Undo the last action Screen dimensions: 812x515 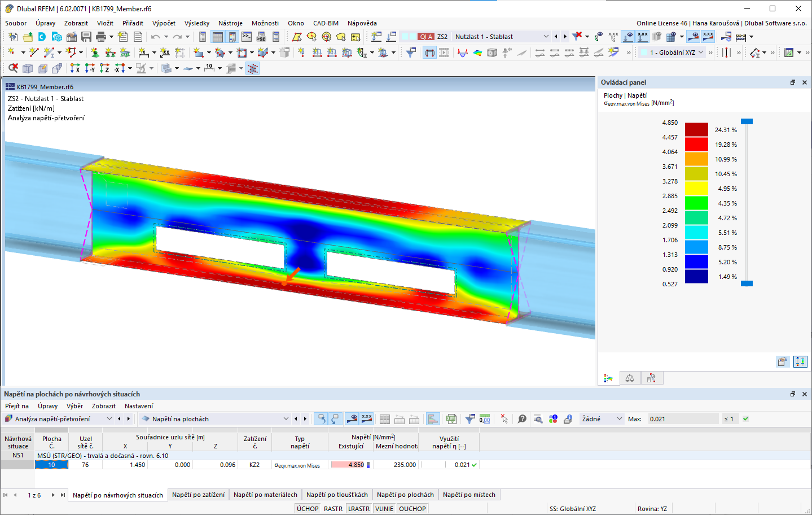(x=155, y=37)
